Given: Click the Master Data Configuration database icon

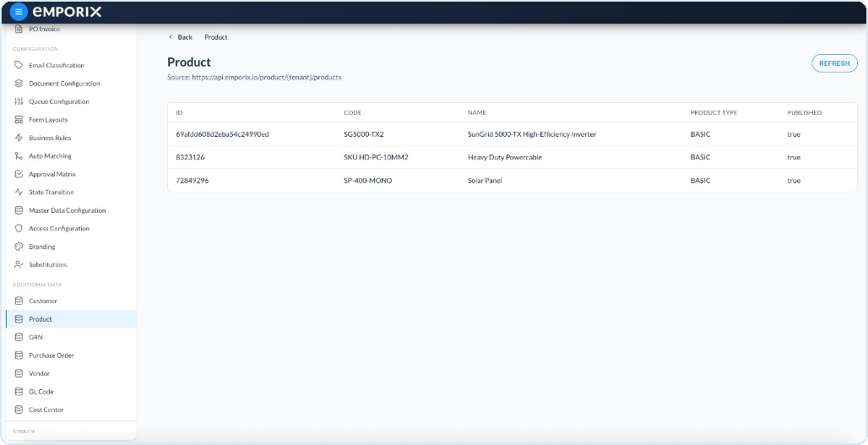Looking at the screenshot, I should pos(19,210).
